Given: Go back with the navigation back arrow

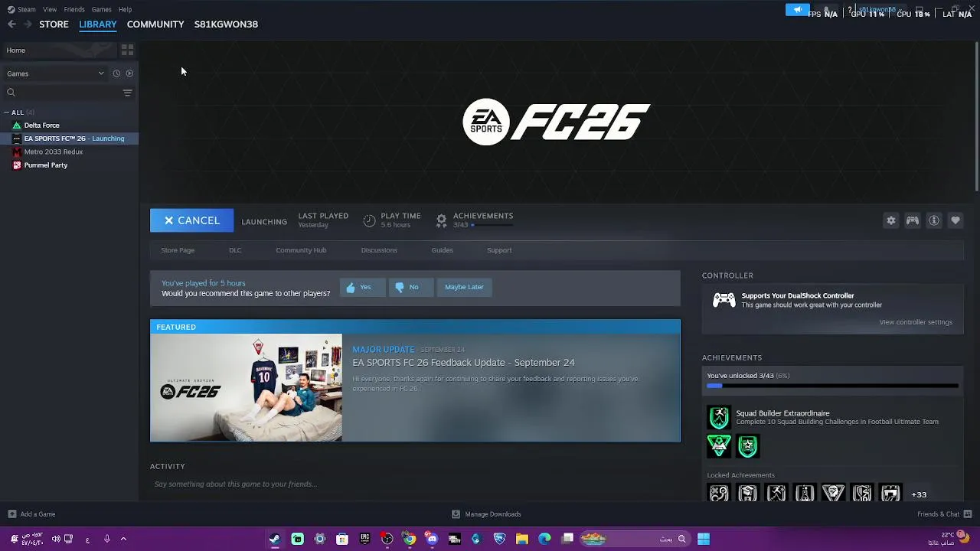Looking at the screenshot, I should coord(11,24).
